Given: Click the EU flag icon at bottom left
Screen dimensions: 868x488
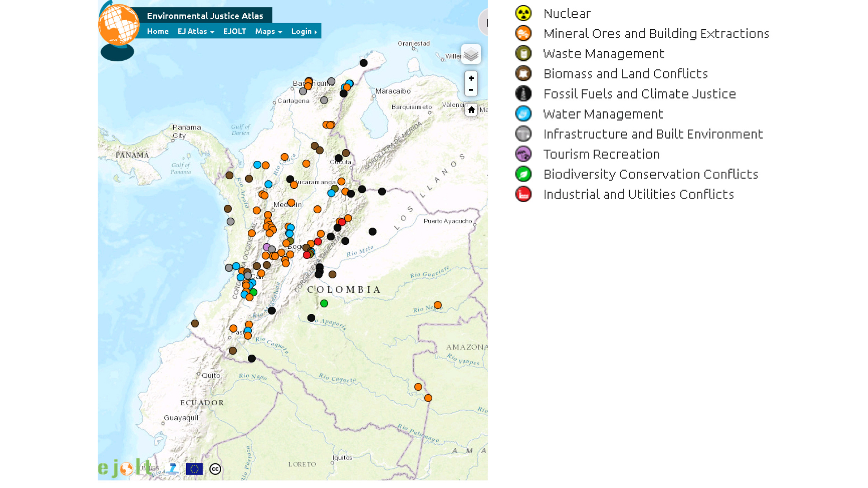Looking at the screenshot, I should click(194, 469).
